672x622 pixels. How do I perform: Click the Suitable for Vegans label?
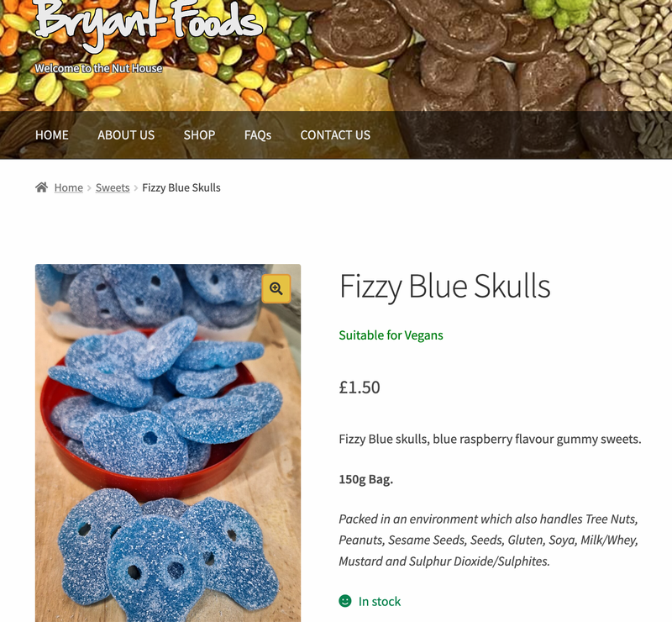391,335
